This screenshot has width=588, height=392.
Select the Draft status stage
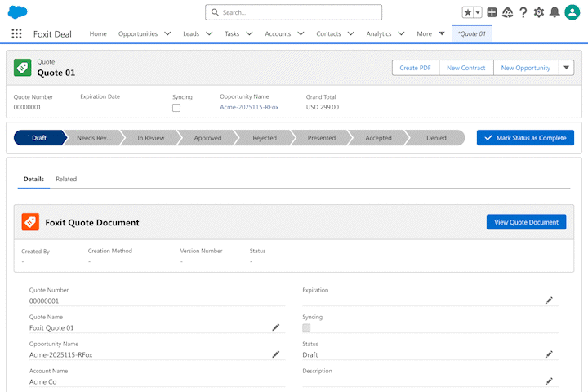pyautogui.click(x=39, y=138)
